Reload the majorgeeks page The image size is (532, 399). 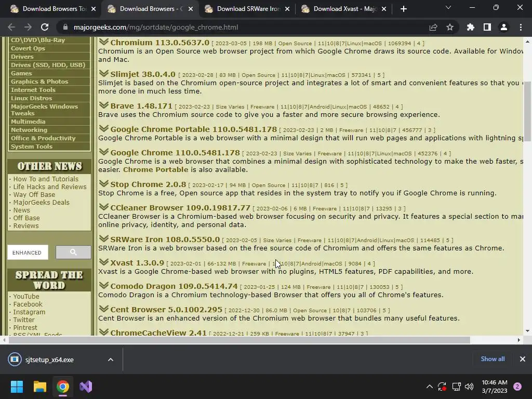click(45, 27)
